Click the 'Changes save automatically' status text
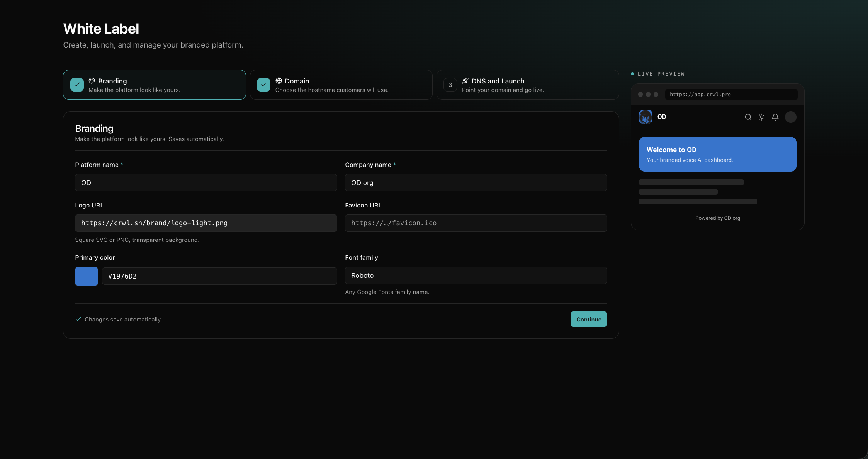 coord(122,320)
